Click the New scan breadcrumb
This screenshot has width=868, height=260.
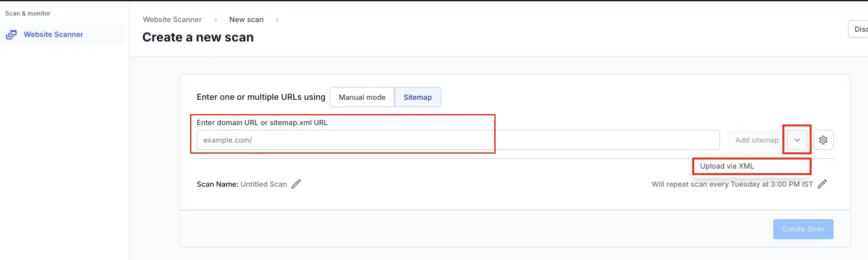[x=246, y=19]
